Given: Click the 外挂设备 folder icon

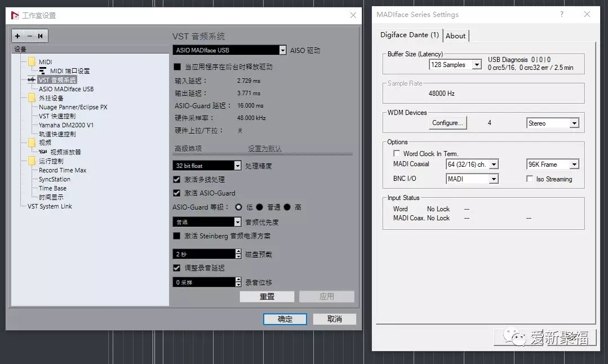Looking at the screenshot, I should coord(32,98).
